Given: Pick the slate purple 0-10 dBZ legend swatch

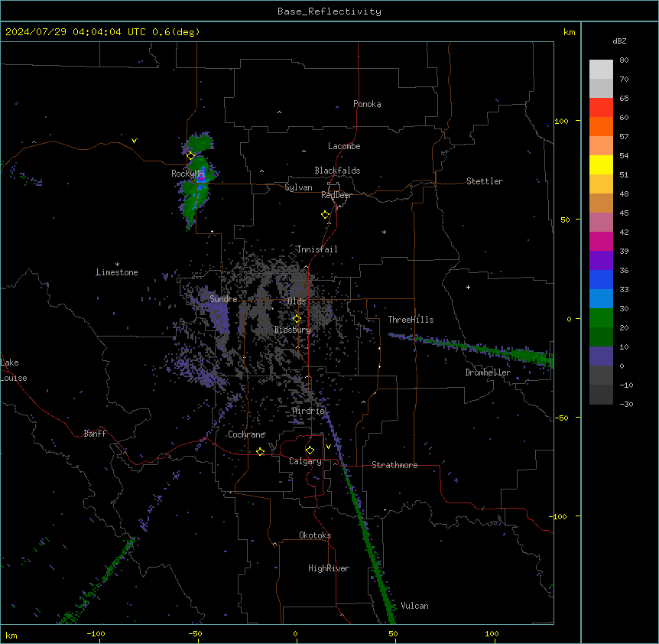Looking at the screenshot, I should tap(601, 356).
